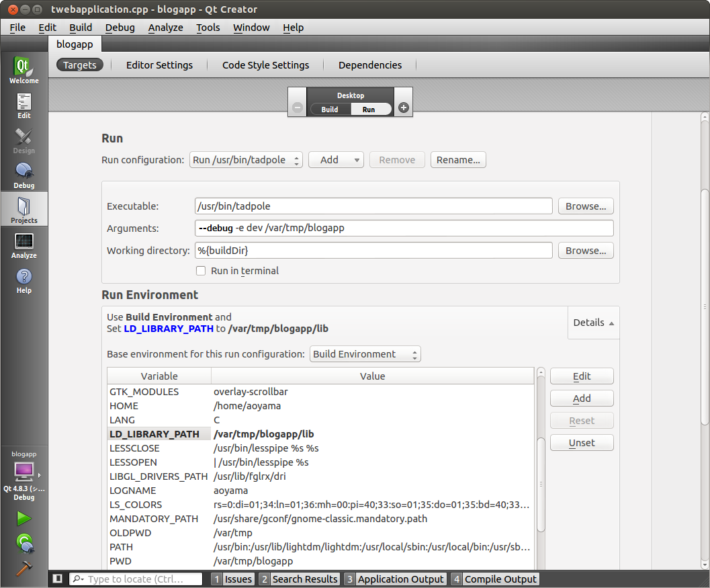Click the locator magnifier icon
The width and height of the screenshot is (710, 588).
pos(78,579)
